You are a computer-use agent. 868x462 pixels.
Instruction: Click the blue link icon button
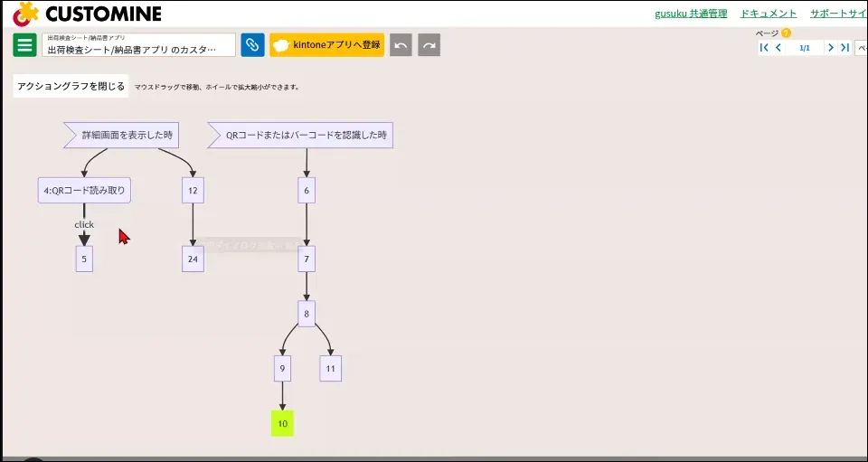pyautogui.click(x=252, y=45)
